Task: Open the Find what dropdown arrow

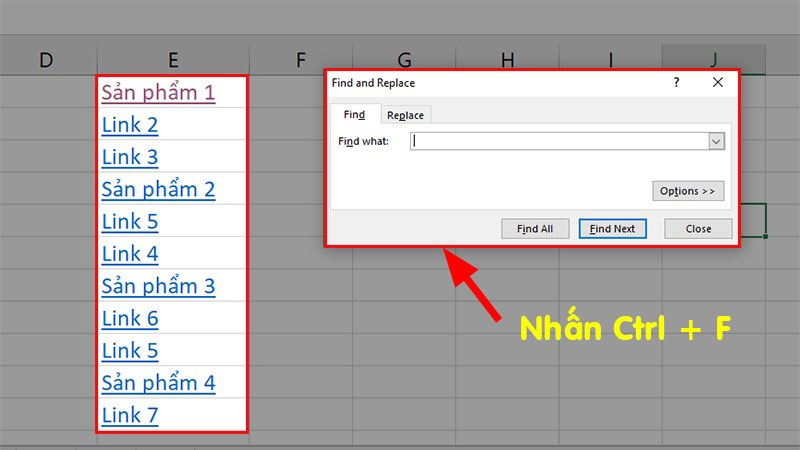Action: tap(716, 142)
